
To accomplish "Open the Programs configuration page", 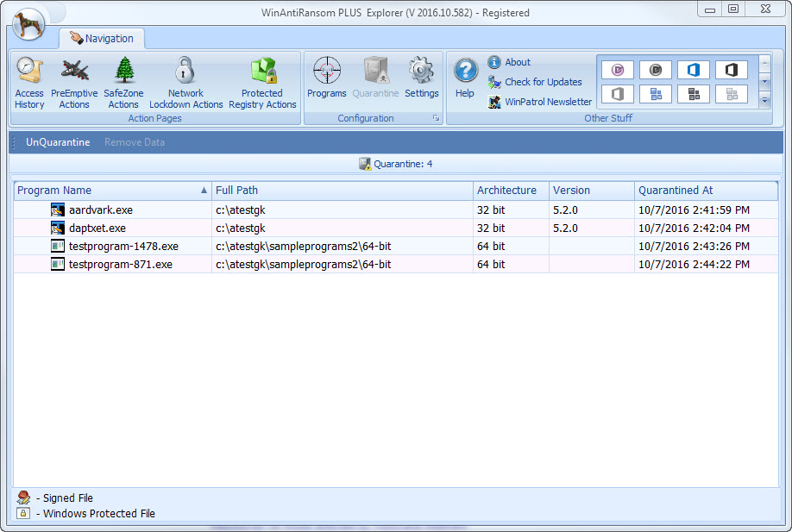I will pyautogui.click(x=327, y=78).
